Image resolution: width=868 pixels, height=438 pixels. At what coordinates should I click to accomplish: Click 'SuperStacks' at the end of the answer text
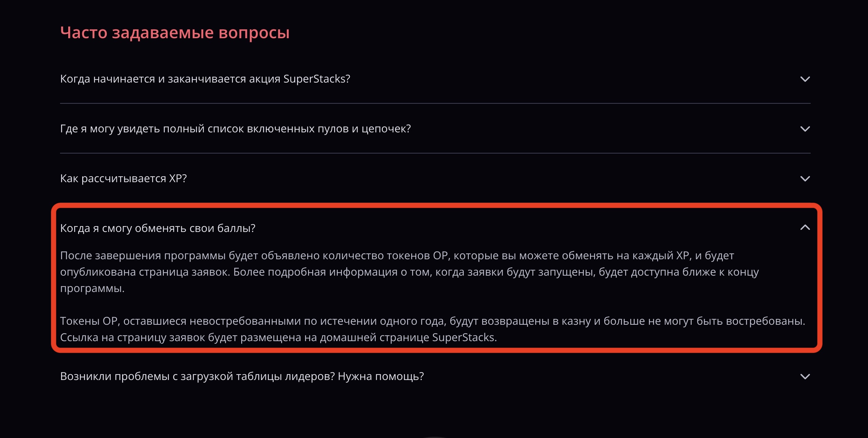(463, 337)
